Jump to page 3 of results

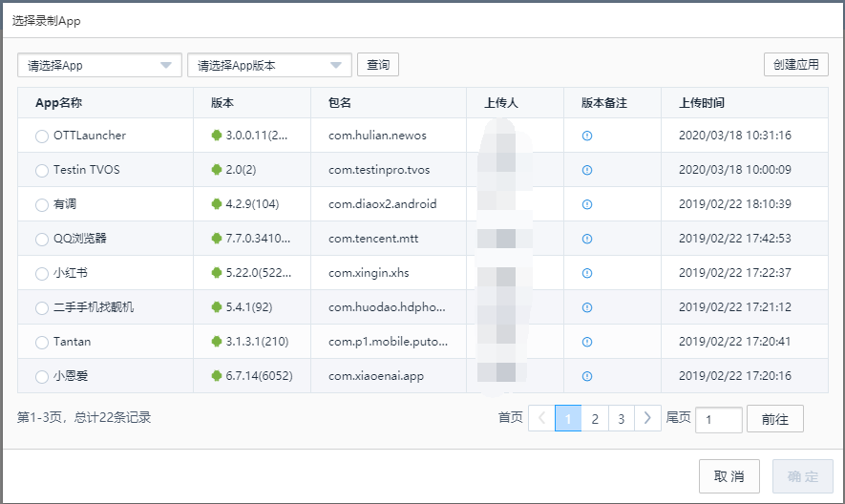(x=622, y=418)
